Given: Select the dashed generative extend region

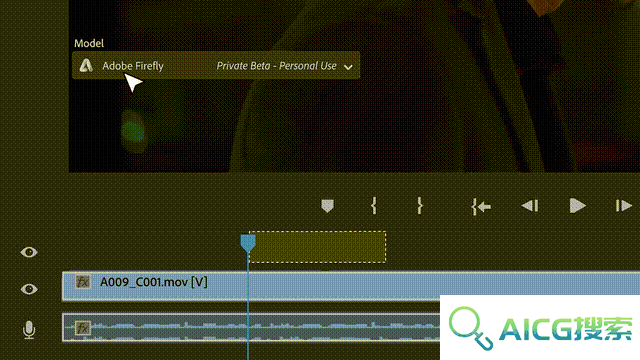Looking at the screenshot, I should [317, 247].
